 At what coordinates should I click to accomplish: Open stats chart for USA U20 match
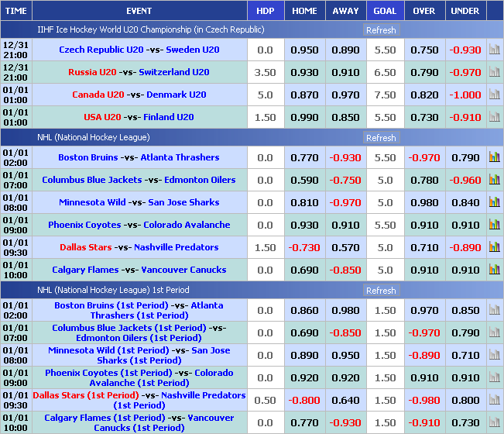pos(494,117)
